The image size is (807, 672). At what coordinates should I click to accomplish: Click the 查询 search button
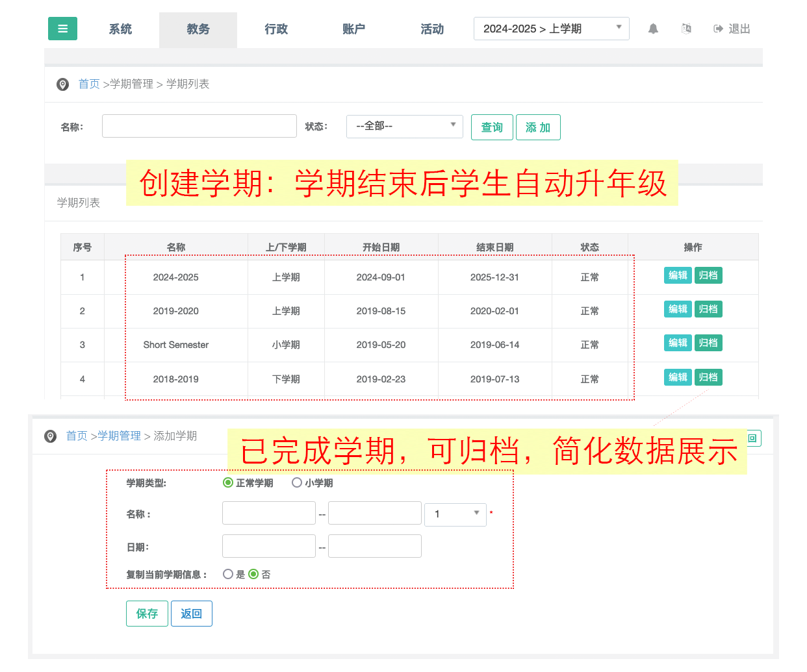tap(492, 127)
